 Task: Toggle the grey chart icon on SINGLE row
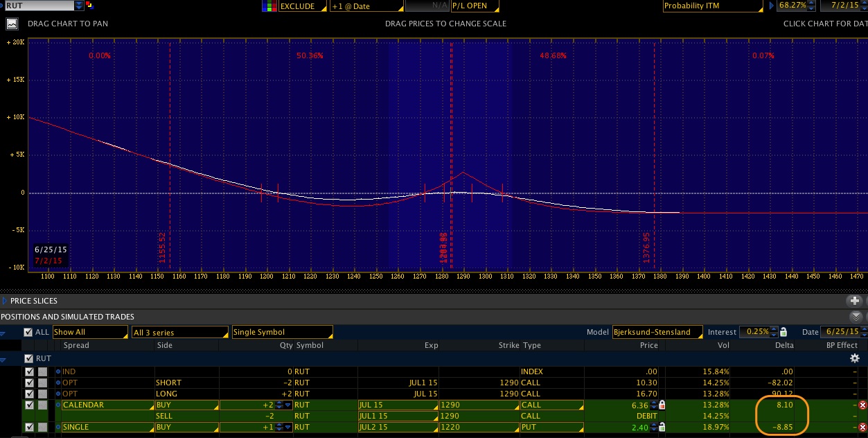[x=43, y=427]
